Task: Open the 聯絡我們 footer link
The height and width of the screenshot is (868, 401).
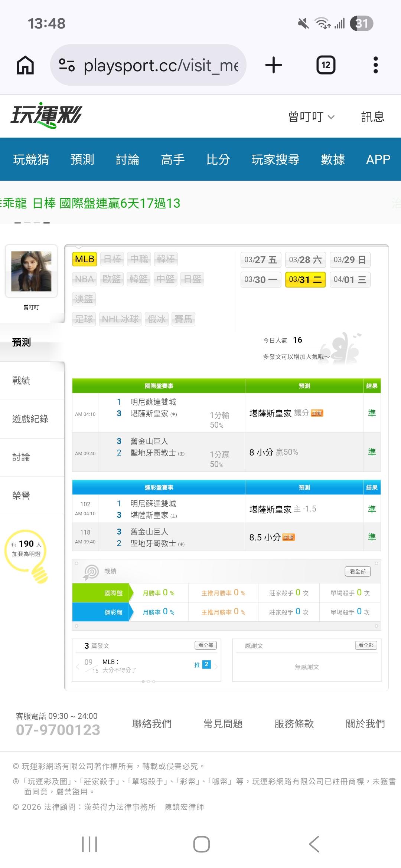Action: [152, 724]
